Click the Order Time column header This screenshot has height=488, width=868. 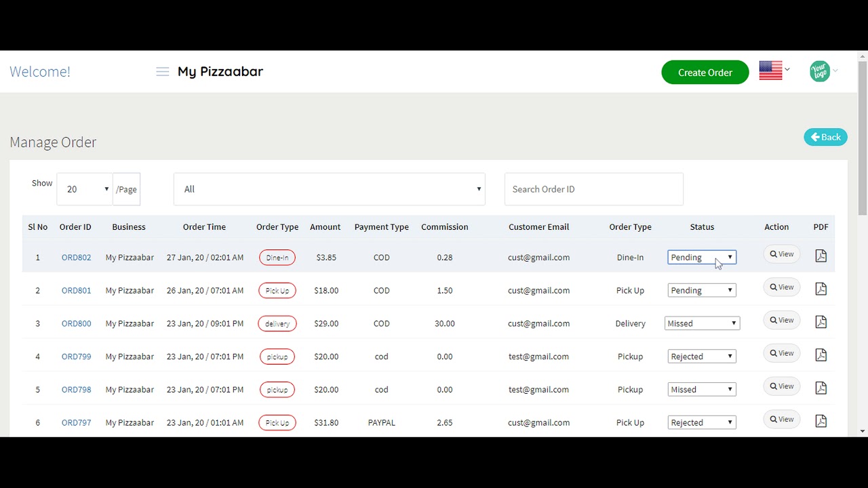coord(204,227)
